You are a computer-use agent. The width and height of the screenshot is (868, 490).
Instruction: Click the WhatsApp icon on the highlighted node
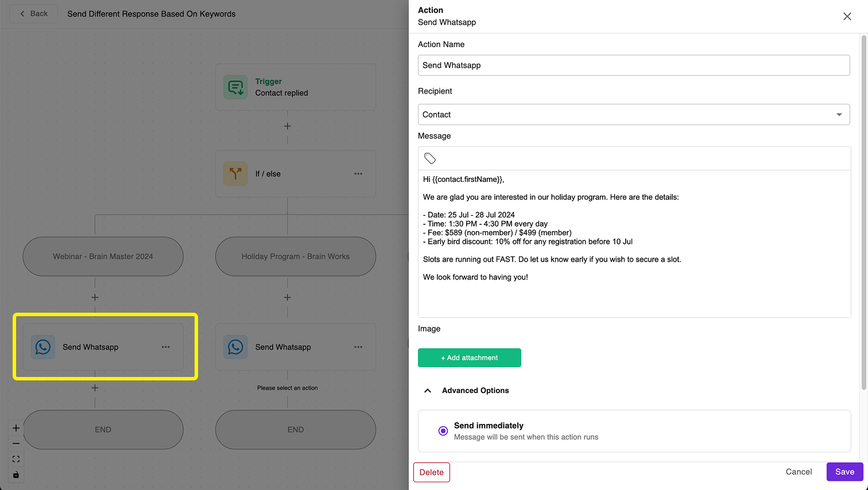click(x=42, y=347)
